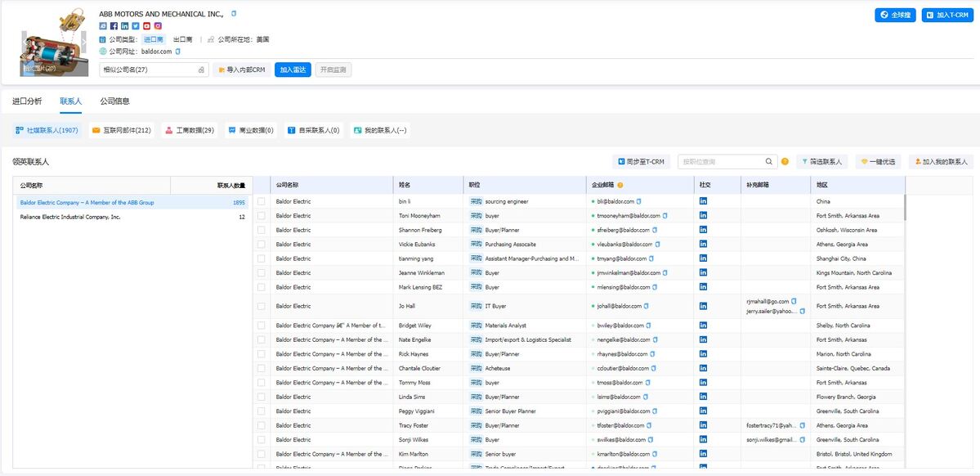The width and height of the screenshot is (980, 476).
Task: Tick the checkbox for bin li row
Action: tap(262, 201)
